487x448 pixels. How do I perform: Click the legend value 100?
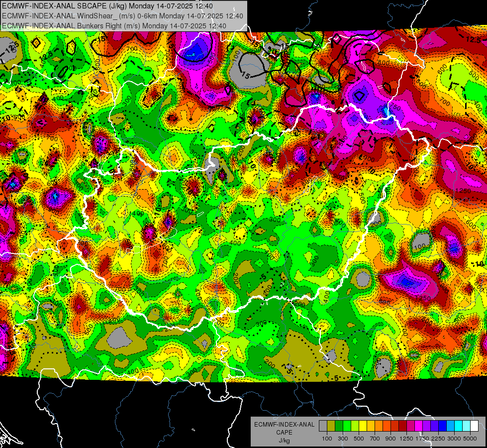tap(327, 439)
